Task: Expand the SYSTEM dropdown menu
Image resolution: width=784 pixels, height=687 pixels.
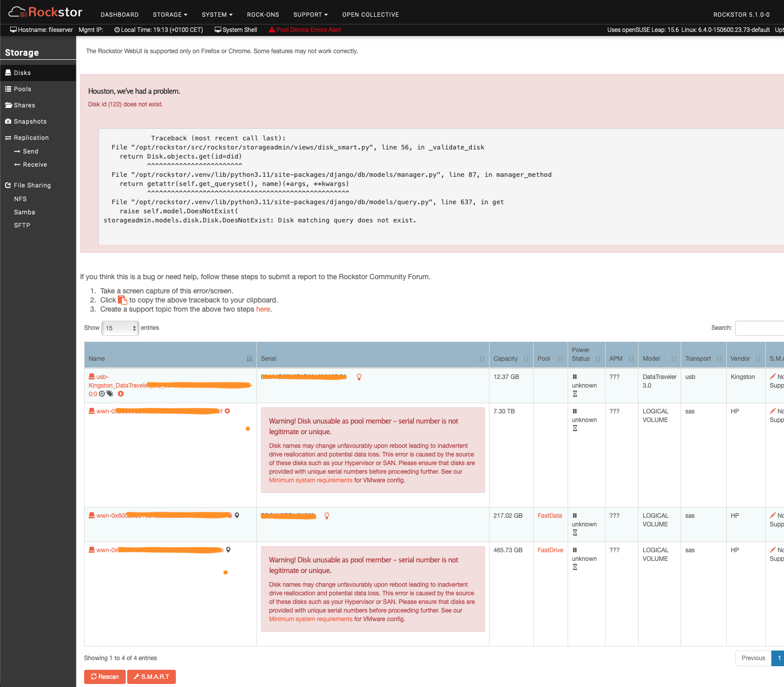Action: pyautogui.click(x=217, y=15)
